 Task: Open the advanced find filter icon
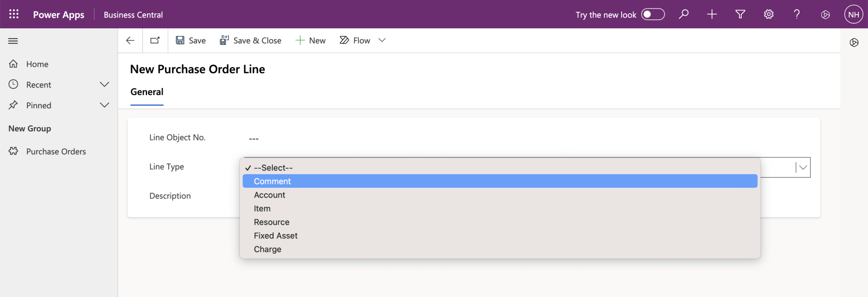pyautogui.click(x=740, y=14)
